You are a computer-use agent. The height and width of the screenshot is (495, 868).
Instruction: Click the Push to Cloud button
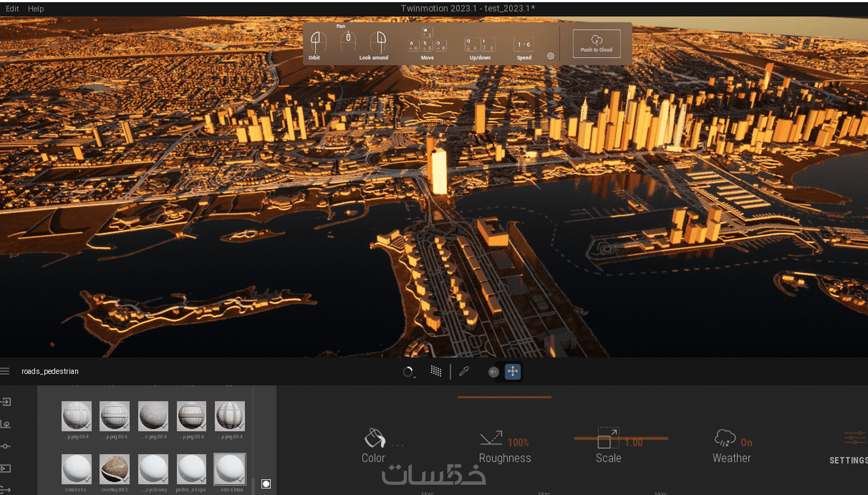click(x=596, y=43)
